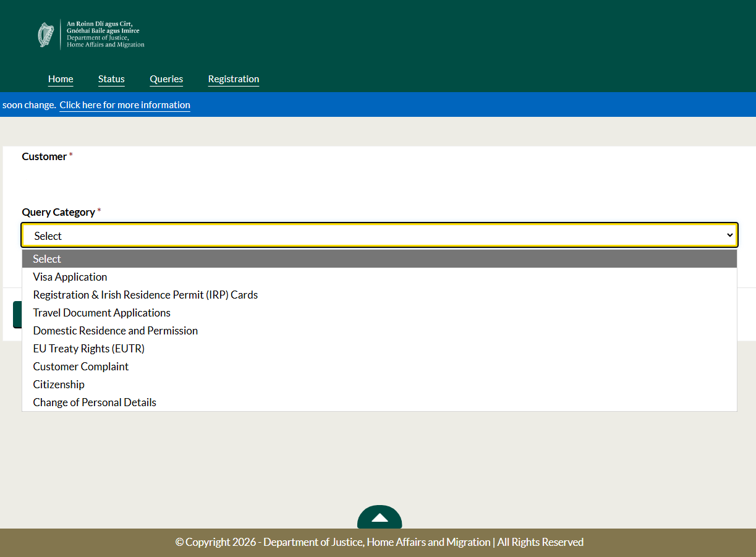The width and height of the screenshot is (756, 557).
Task: Follow 'Click here for more information' link
Action: click(x=125, y=105)
